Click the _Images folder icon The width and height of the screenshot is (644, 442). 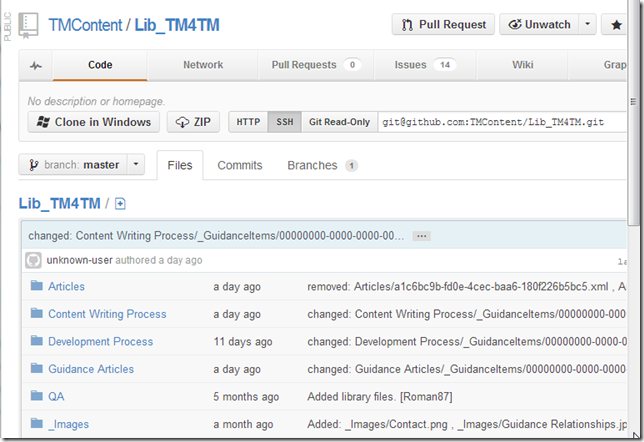point(37,424)
